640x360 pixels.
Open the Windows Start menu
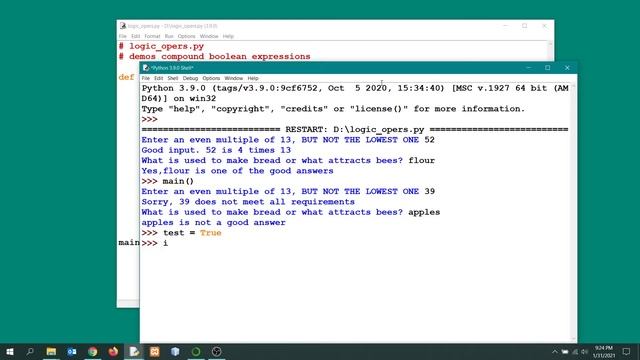10,351
